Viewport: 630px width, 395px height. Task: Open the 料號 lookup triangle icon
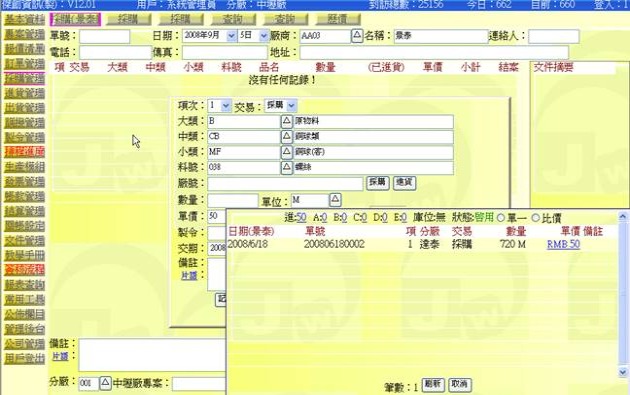[x=286, y=167]
